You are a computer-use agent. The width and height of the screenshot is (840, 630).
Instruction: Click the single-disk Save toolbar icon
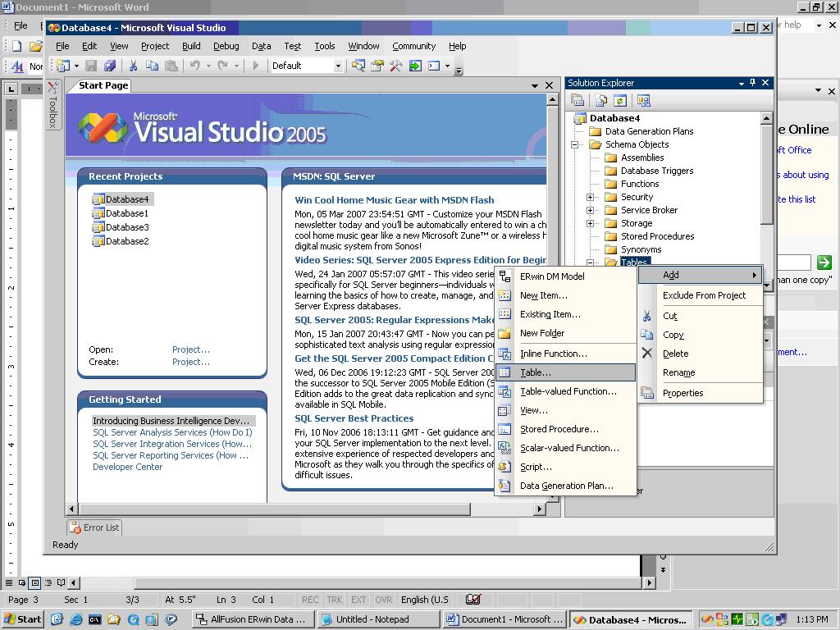tap(91, 66)
